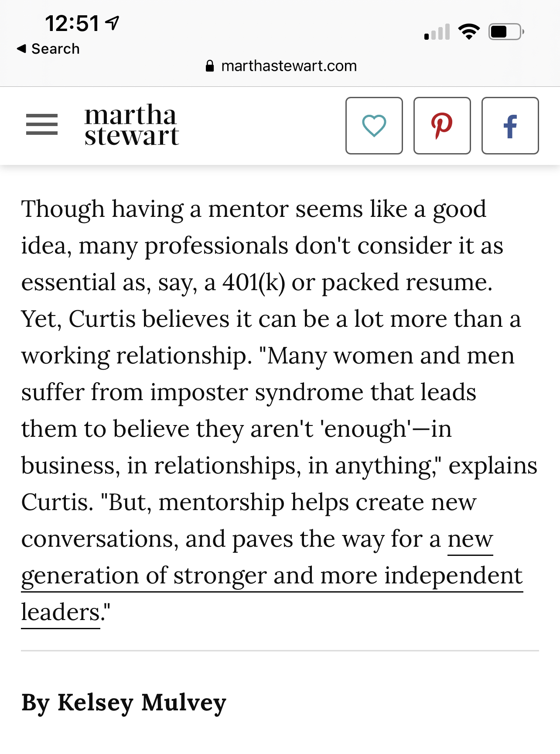Image resolution: width=560 pixels, height=754 pixels.
Task: Tap the location arrow by time
Action: [x=113, y=23]
